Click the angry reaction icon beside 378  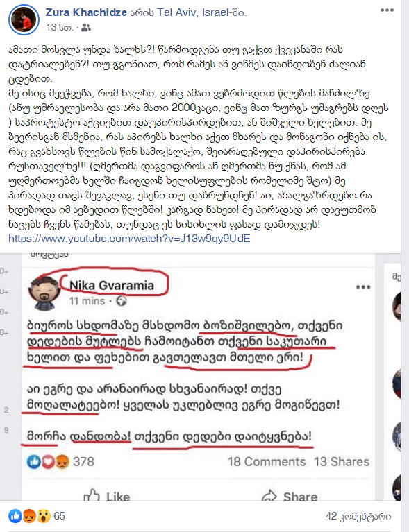point(62,462)
